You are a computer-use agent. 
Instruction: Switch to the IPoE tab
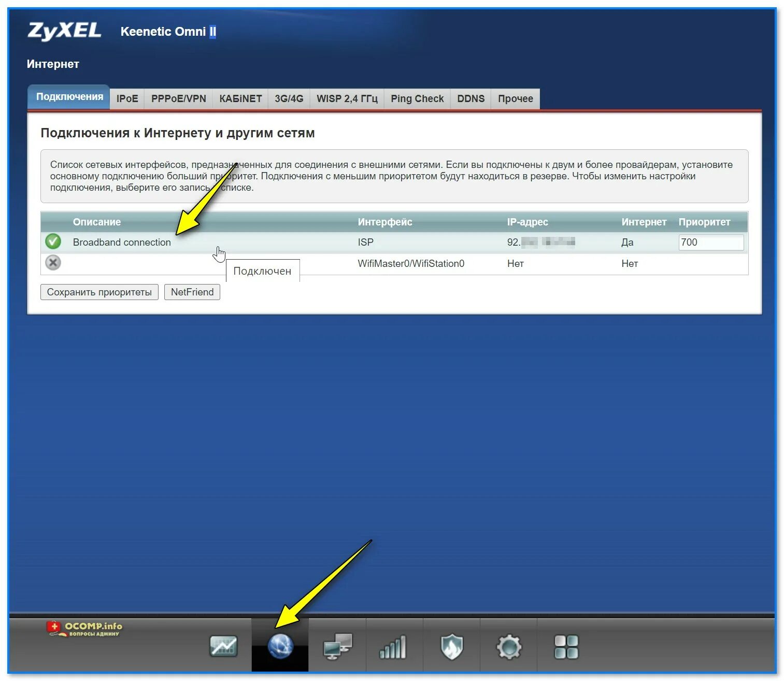tap(127, 98)
